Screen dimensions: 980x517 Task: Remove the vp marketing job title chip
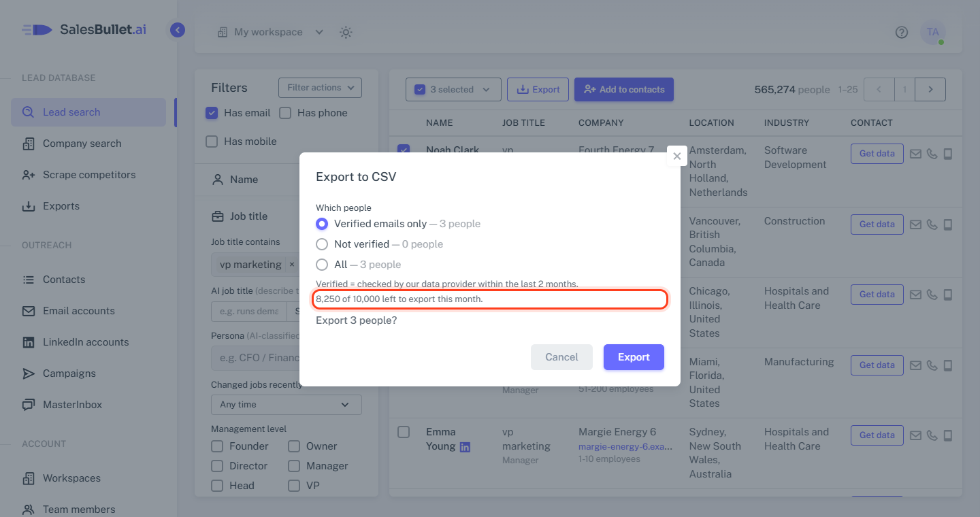[x=292, y=265]
